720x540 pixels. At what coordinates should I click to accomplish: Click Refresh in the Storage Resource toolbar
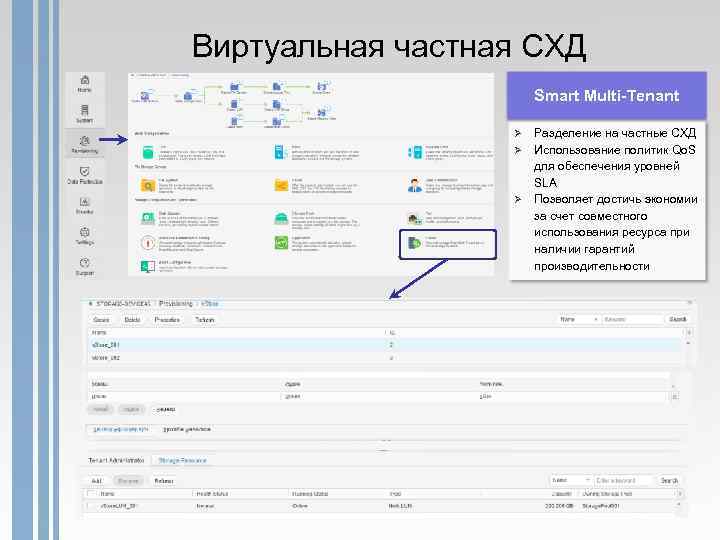point(164,481)
